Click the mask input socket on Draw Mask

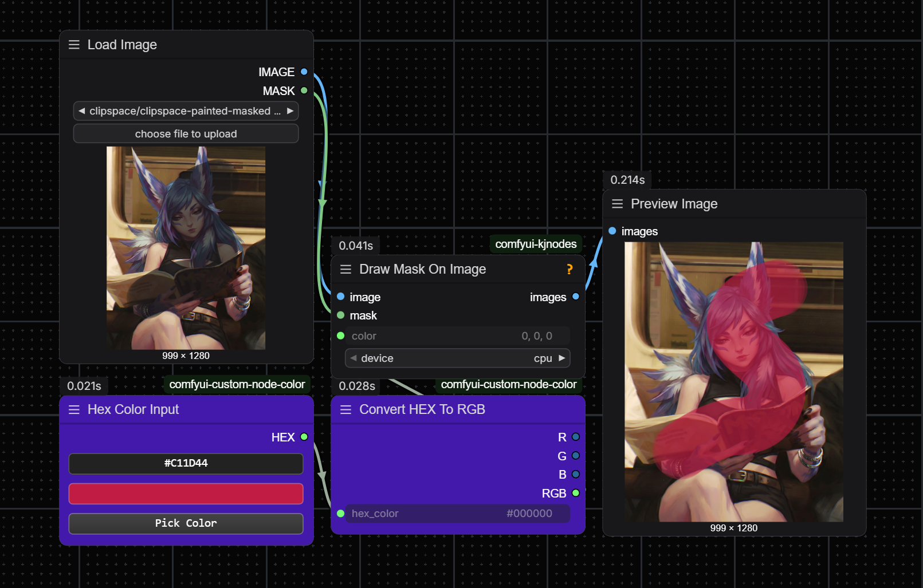point(341,315)
